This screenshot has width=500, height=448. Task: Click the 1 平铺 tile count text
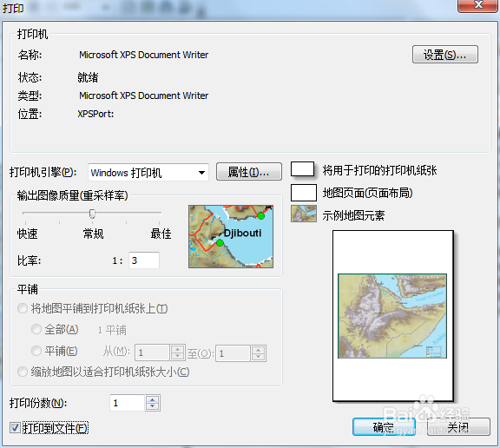pos(112,330)
